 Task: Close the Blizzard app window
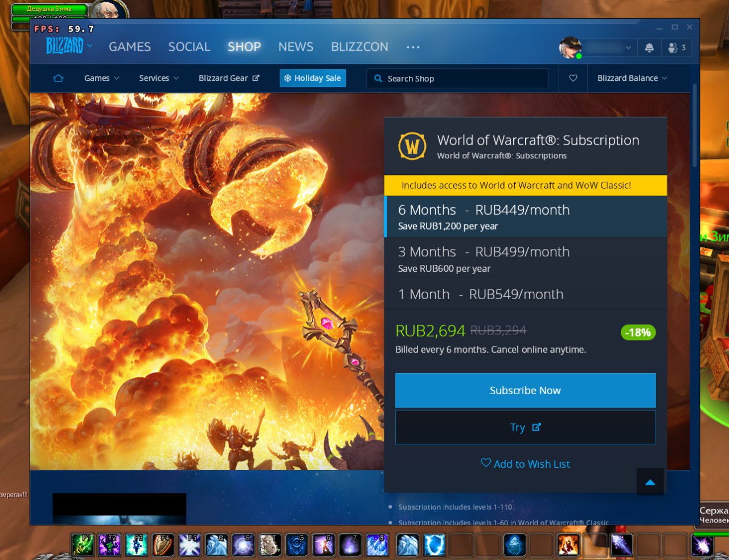pyautogui.click(x=690, y=27)
